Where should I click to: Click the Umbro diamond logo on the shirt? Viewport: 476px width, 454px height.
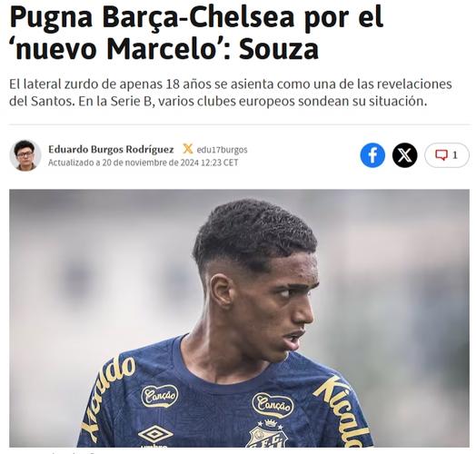(155, 435)
